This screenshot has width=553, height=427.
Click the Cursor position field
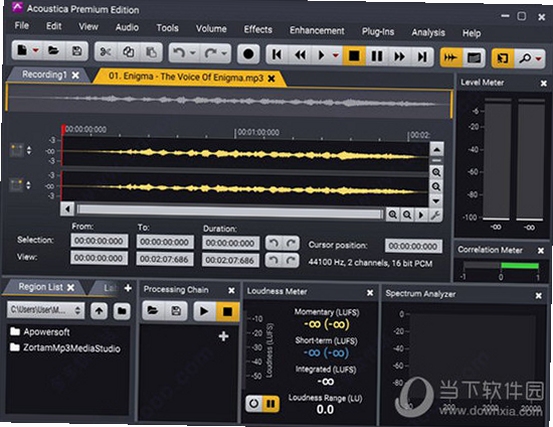pos(413,246)
